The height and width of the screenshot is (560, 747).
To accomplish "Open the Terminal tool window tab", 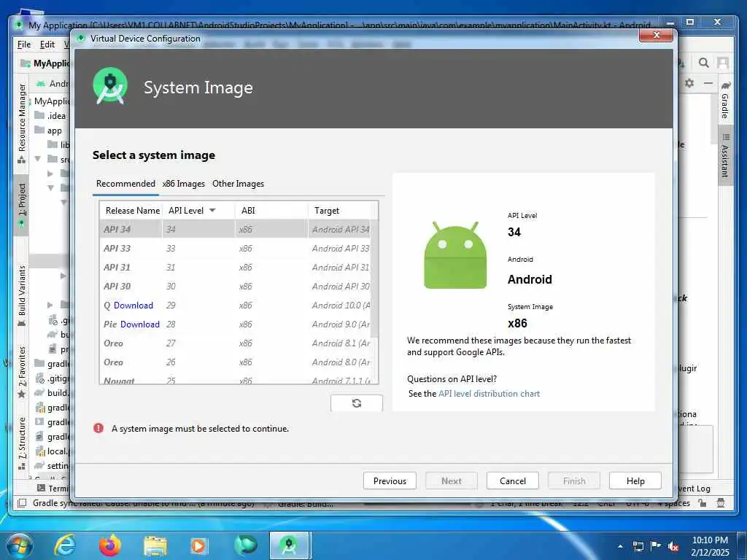I will point(53,488).
